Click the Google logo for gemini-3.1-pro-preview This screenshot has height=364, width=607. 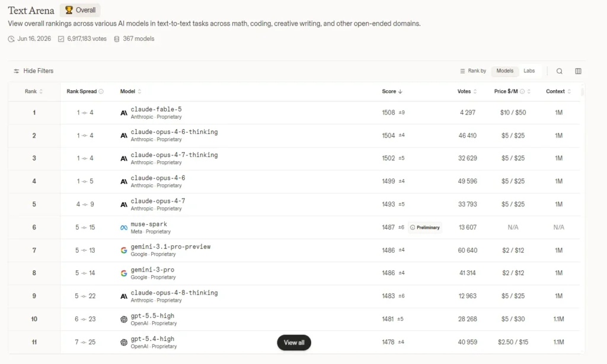[x=124, y=250]
